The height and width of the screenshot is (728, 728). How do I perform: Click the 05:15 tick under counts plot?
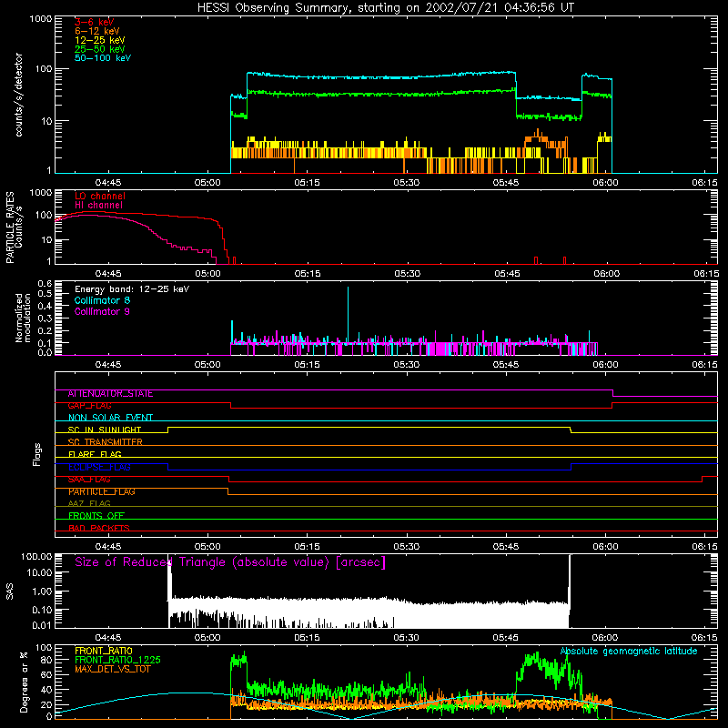(307, 183)
